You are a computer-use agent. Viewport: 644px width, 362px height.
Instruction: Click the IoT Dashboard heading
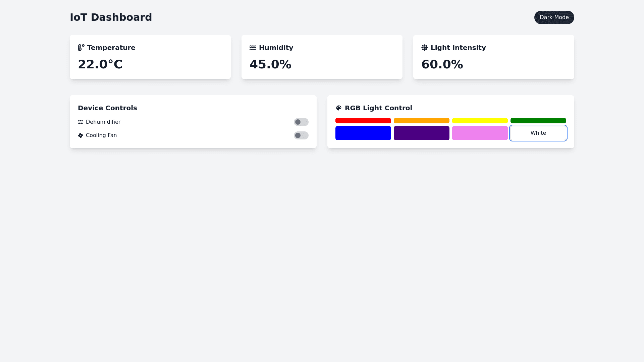click(111, 17)
